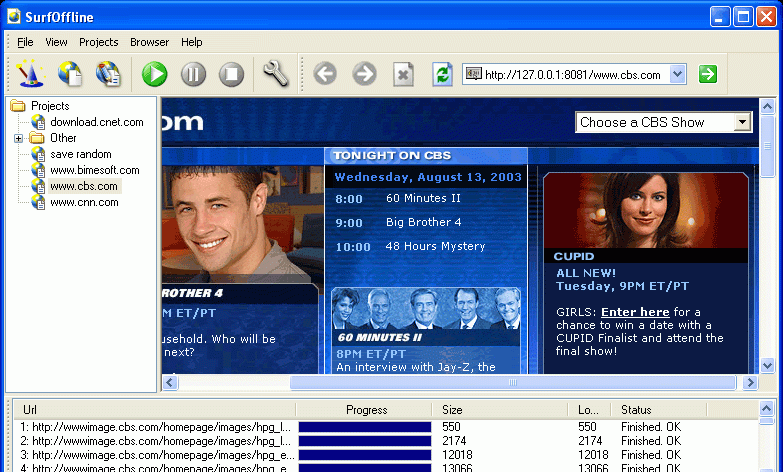Viewport: 783px width, 472px height.
Task: Click the globe with pencil edit icon
Action: 108,74
